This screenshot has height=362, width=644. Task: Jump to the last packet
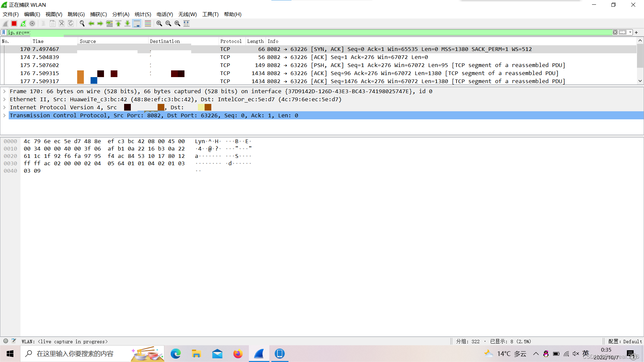click(x=127, y=23)
